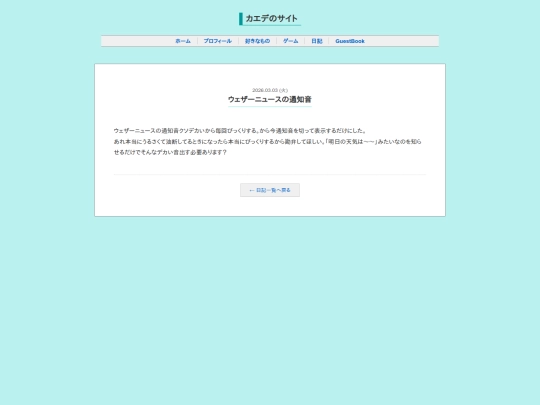This screenshot has height=405, width=540.
Task: Click the 日記一覧へ戻る back button
Action: 270,190
